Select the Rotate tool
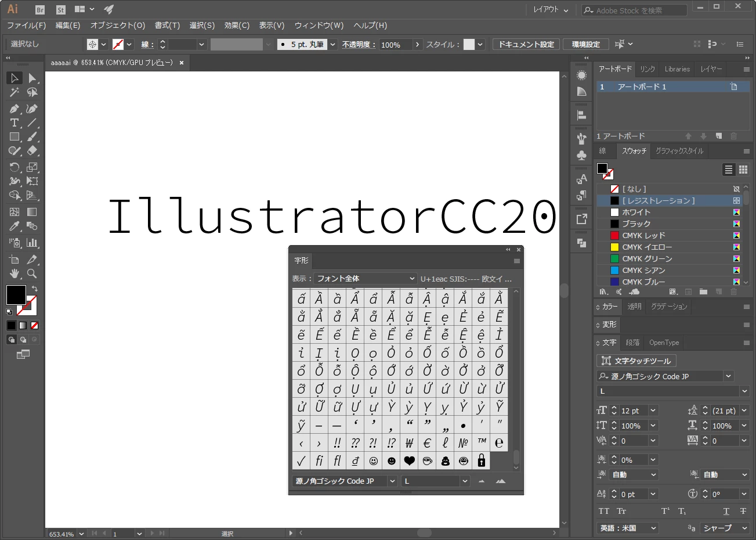The image size is (756, 540). [15, 167]
